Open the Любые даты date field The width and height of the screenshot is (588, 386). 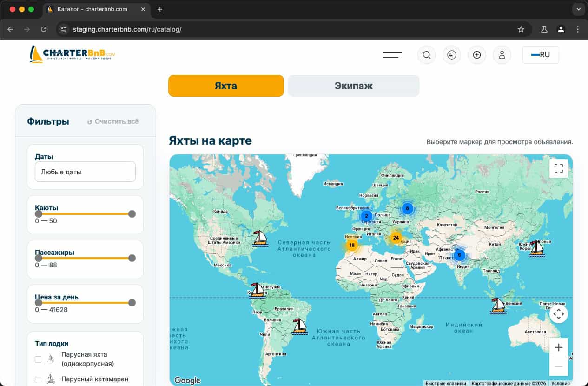click(85, 172)
